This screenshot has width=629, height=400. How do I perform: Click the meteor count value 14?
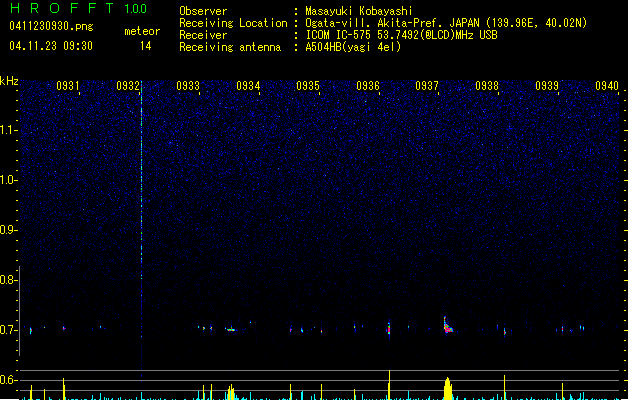[146, 46]
